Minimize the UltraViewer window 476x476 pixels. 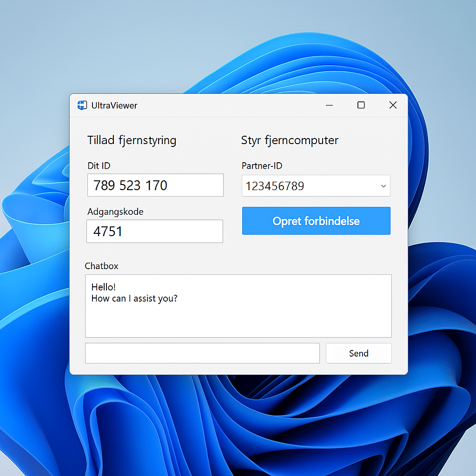point(330,106)
